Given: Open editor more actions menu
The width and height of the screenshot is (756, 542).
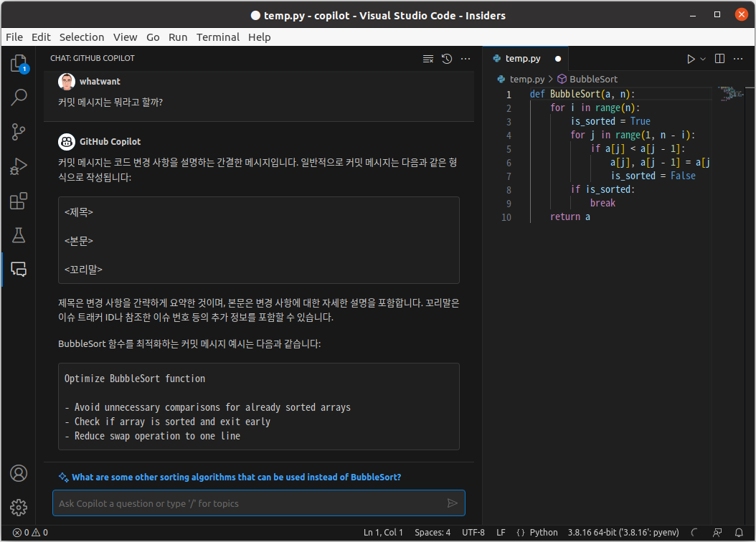Looking at the screenshot, I should click(738, 59).
